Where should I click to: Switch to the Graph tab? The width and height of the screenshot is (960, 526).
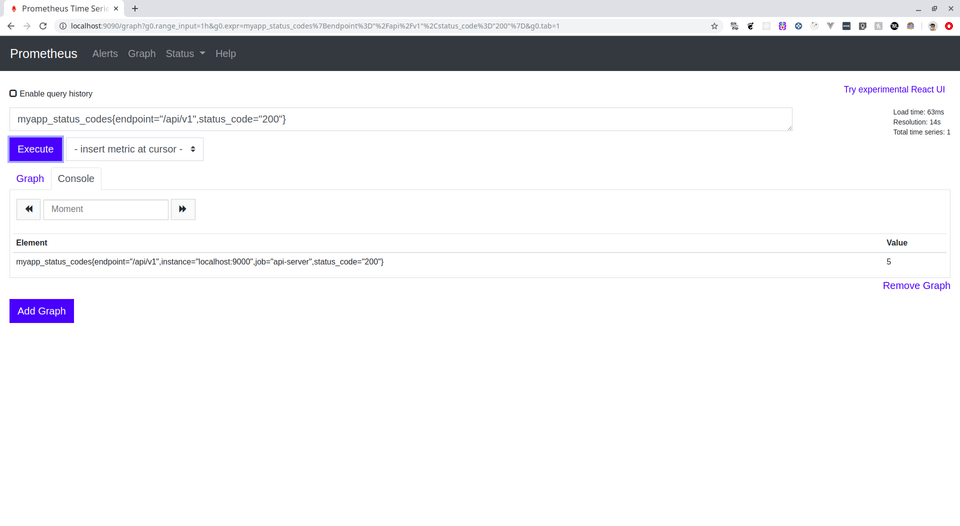tap(30, 178)
